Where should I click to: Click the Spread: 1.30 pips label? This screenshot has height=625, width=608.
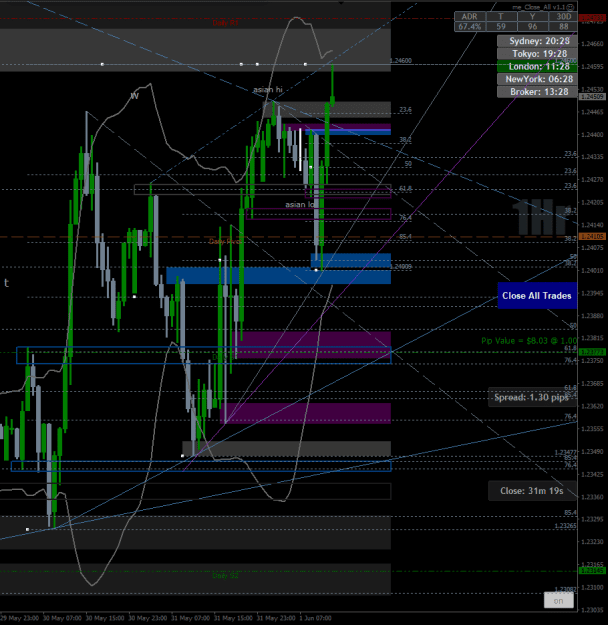tap(531, 397)
